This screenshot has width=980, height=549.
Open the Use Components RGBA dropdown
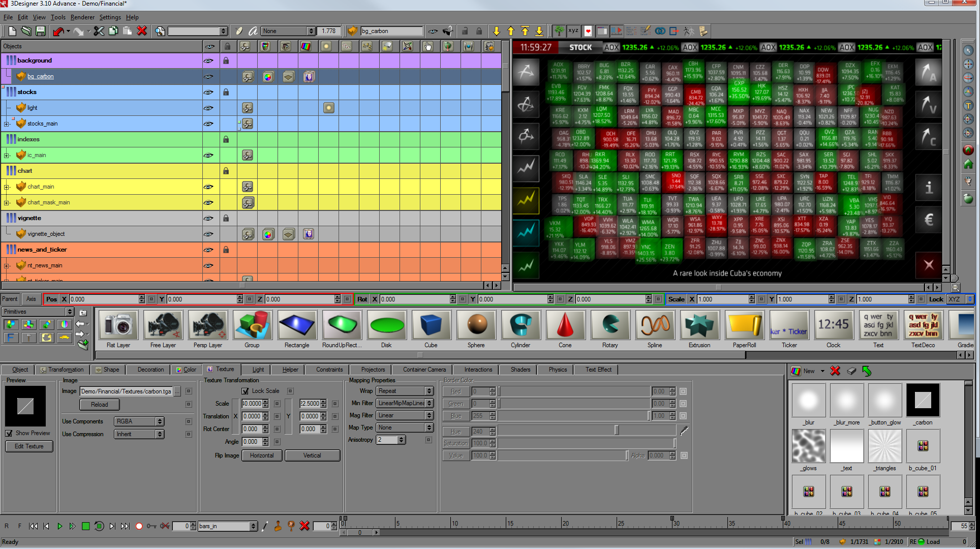[139, 421]
